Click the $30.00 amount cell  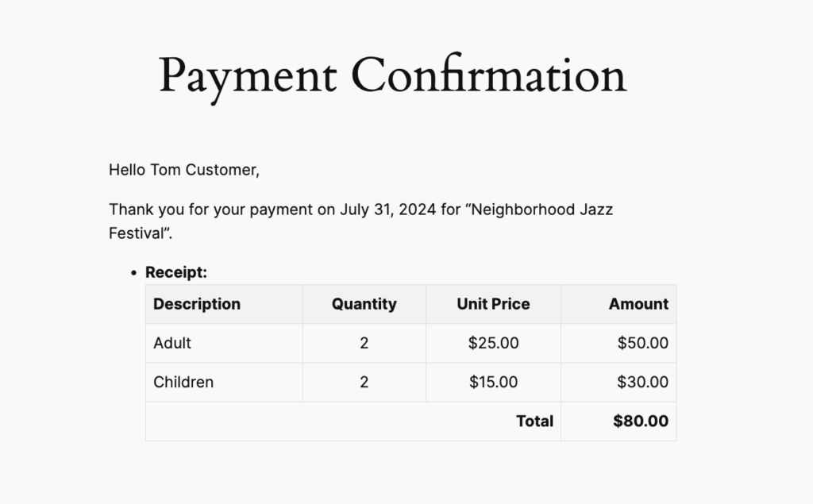click(x=642, y=382)
